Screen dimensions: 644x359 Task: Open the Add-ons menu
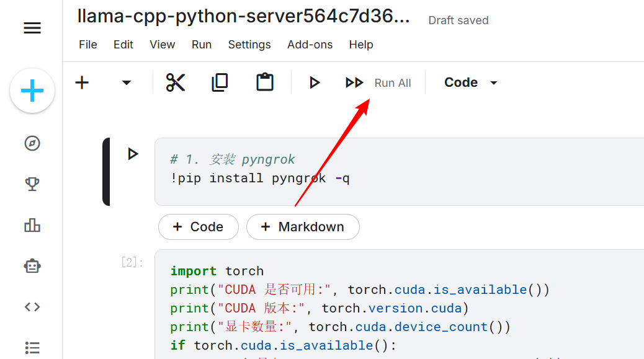(310, 44)
